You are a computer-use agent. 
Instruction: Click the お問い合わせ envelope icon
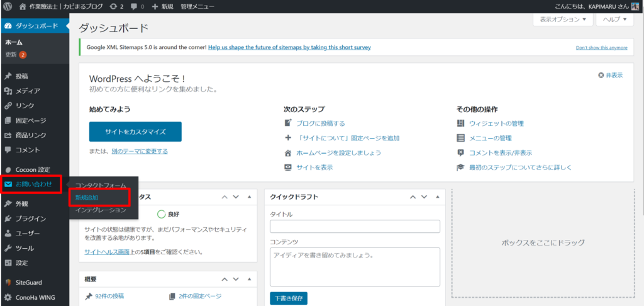tap(8, 184)
